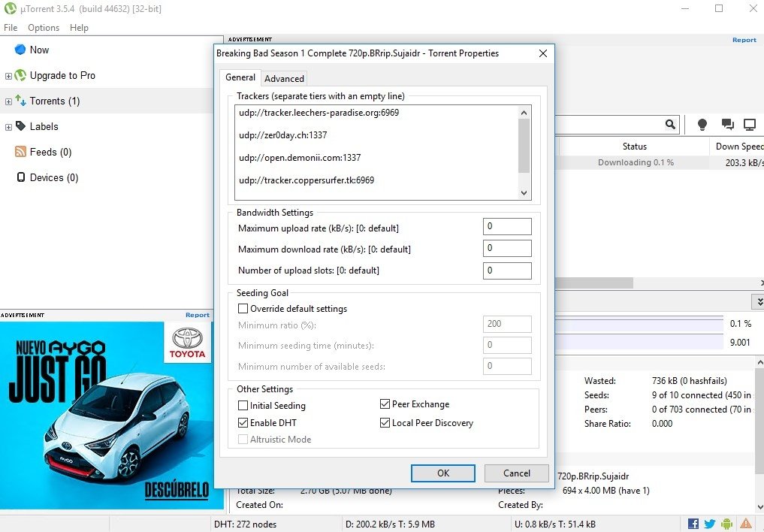This screenshot has height=532, width=764.
Task: Open the File menu
Action: [x=11, y=28]
